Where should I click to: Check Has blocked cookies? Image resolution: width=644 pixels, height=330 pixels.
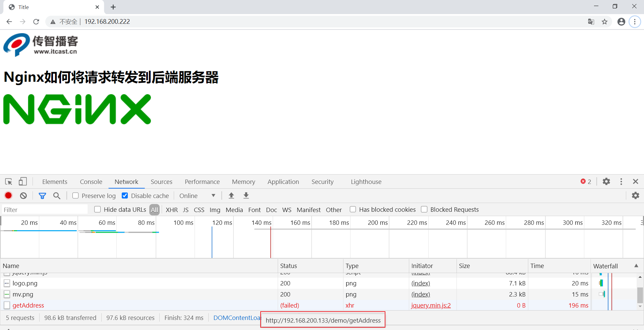point(353,209)
